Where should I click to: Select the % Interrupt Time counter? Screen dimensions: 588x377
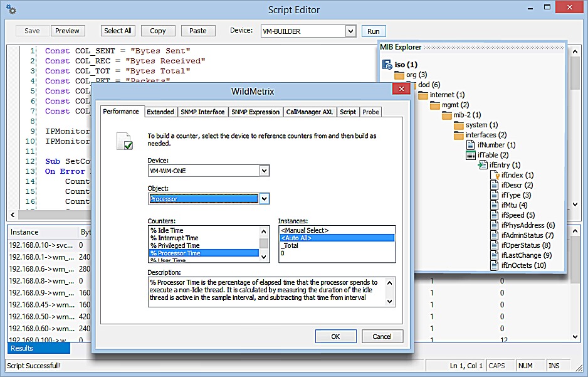pyautogui.click(x=204, y=238)
